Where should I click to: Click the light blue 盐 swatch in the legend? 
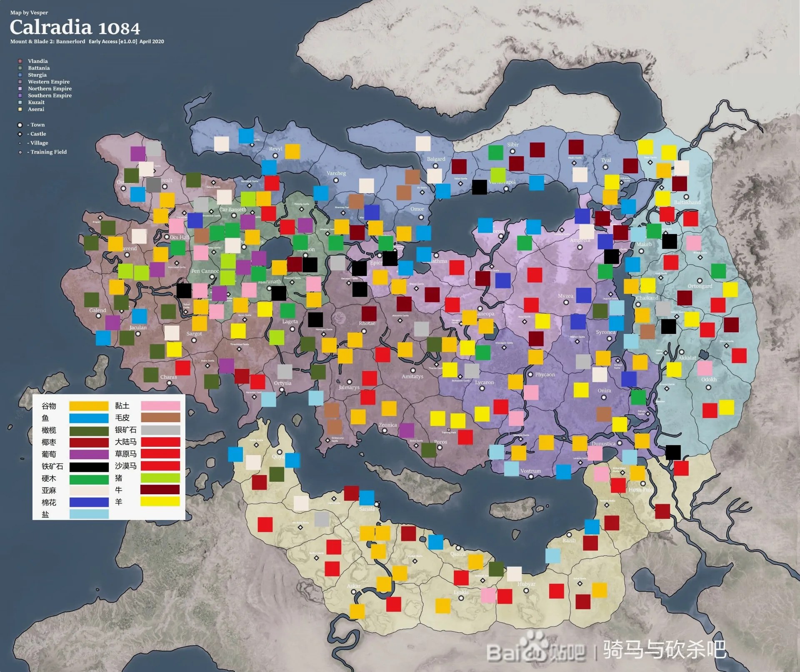tap(89, 514)
